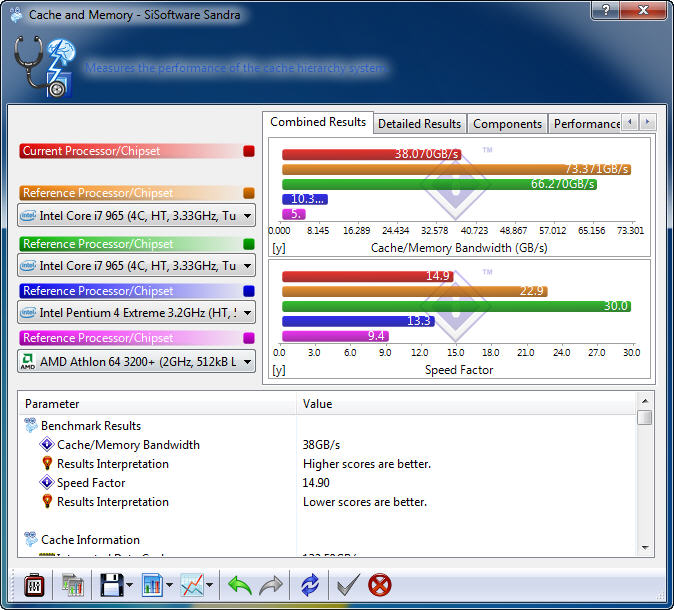Image resolution: width=674 pixels, height=610 pixels.
Task: Click the blue 10.3 bandwidth bar
Action: (x=305, y=199)
